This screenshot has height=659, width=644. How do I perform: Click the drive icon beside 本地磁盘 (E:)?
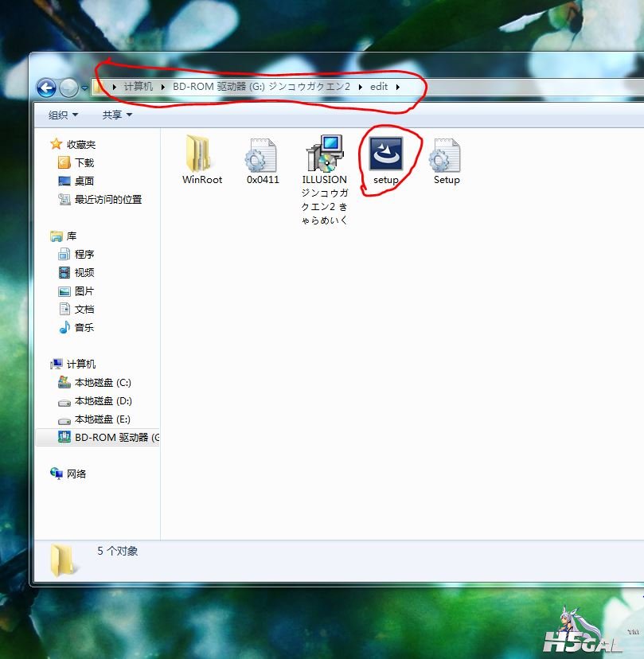coord(64,421)
